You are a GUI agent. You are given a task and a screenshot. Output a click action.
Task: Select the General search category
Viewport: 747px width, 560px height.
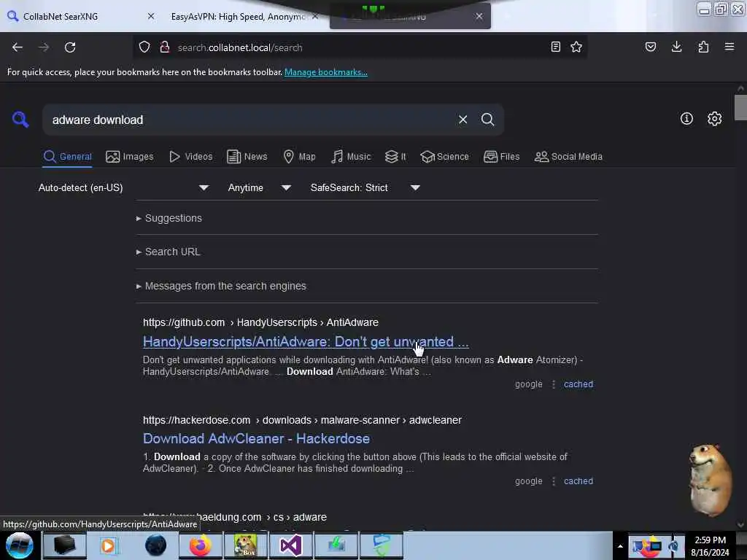pyautogui.click(x=68, y=157)
